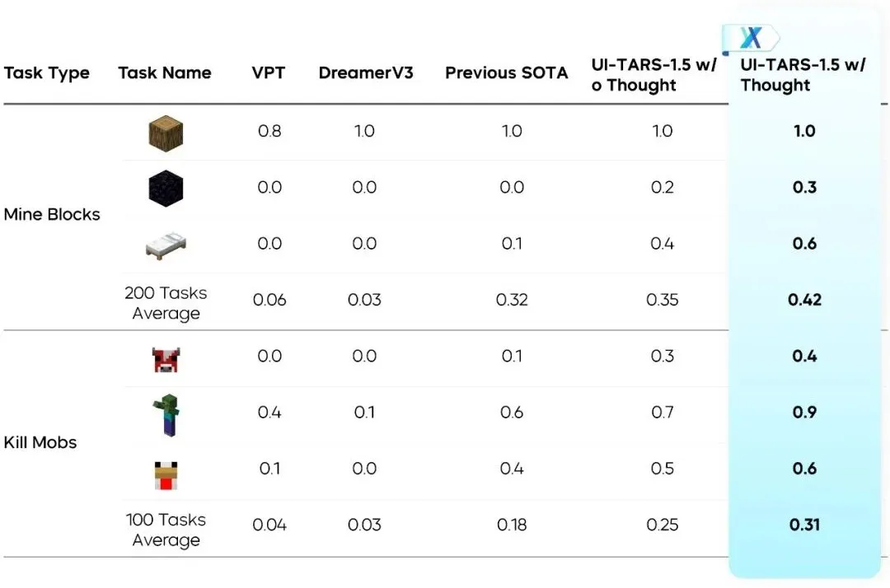Click the Mine Blocks task type label

pyautogui.click(x=52, y=214)
